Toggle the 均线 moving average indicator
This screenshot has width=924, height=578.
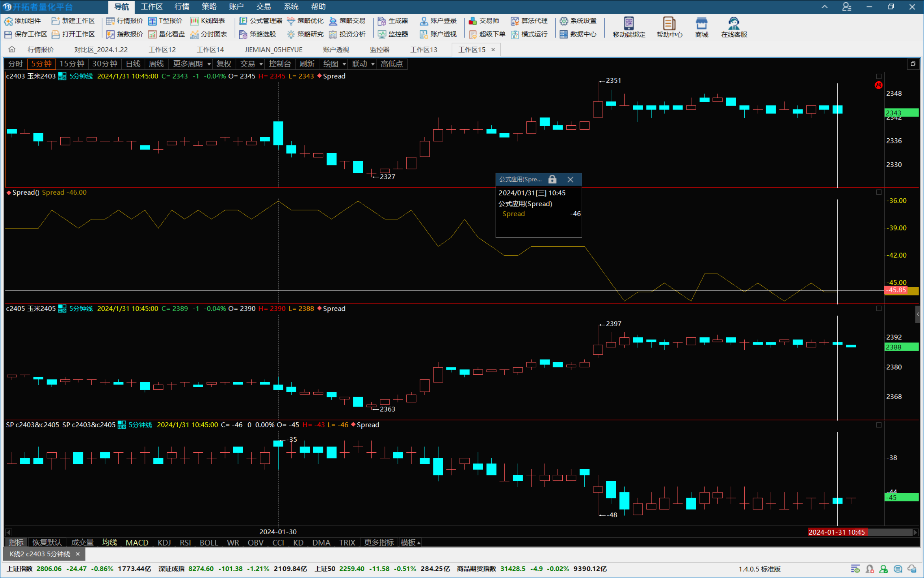110,543
